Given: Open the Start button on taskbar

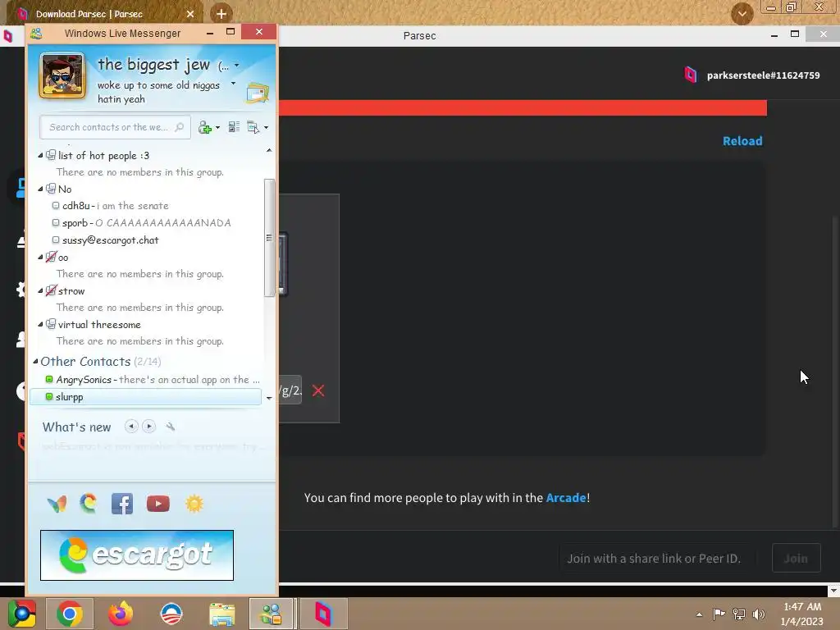Looking at the screenshot, I should [21, 614].
